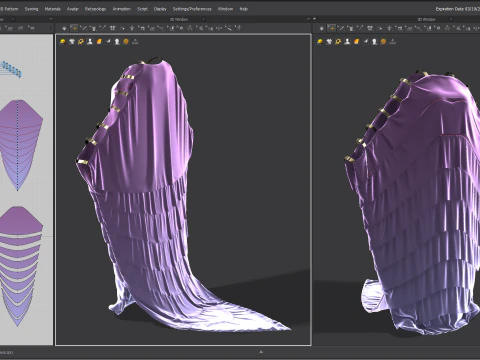The image size is (480, 360).
Task: Click orange globe icon in right viewport display bar
Action: click(383, 41)
